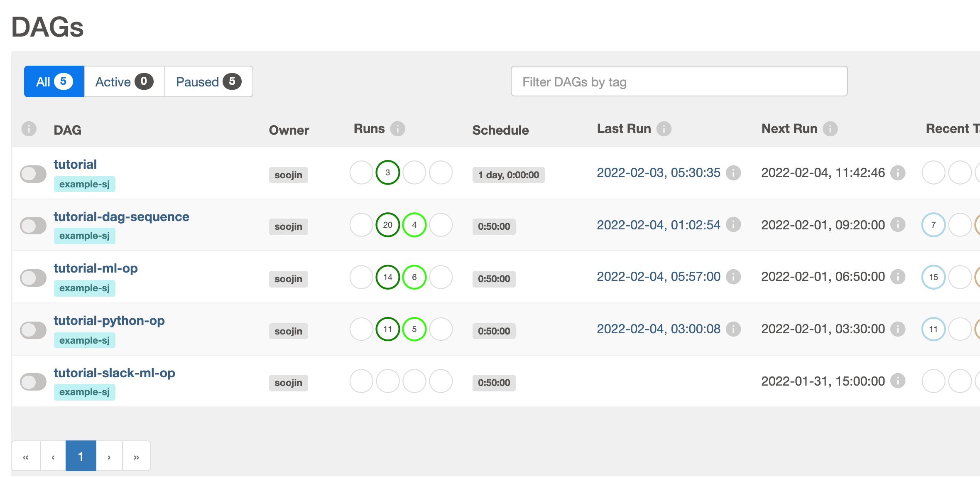The width and height of the screenshot is (980, 477).
Task: Jump to first page double arrow
Action: click(26, 457)
